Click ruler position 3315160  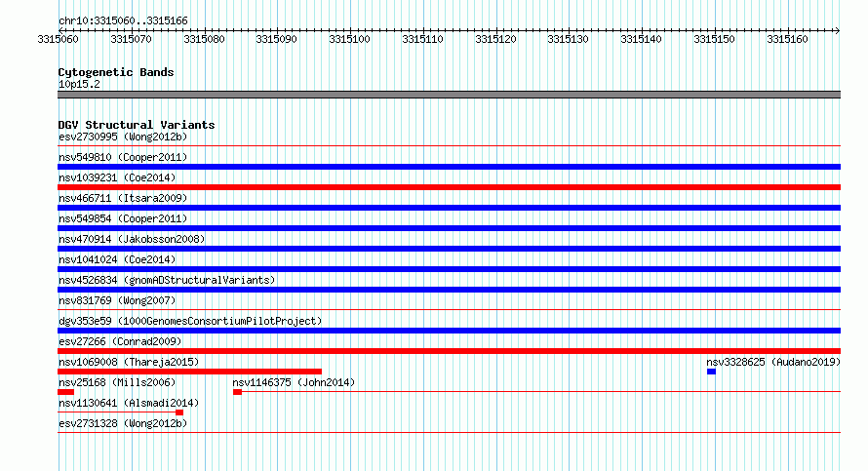[787, 39]
